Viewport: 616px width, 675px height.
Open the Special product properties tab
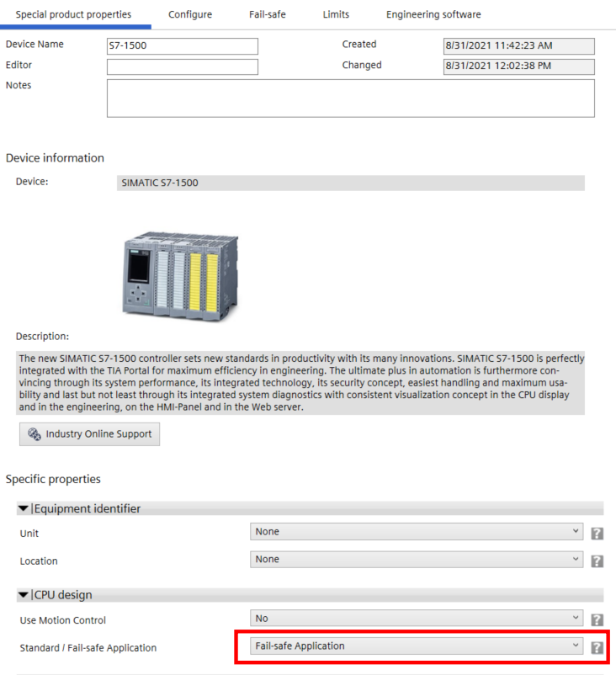point(73,14)
